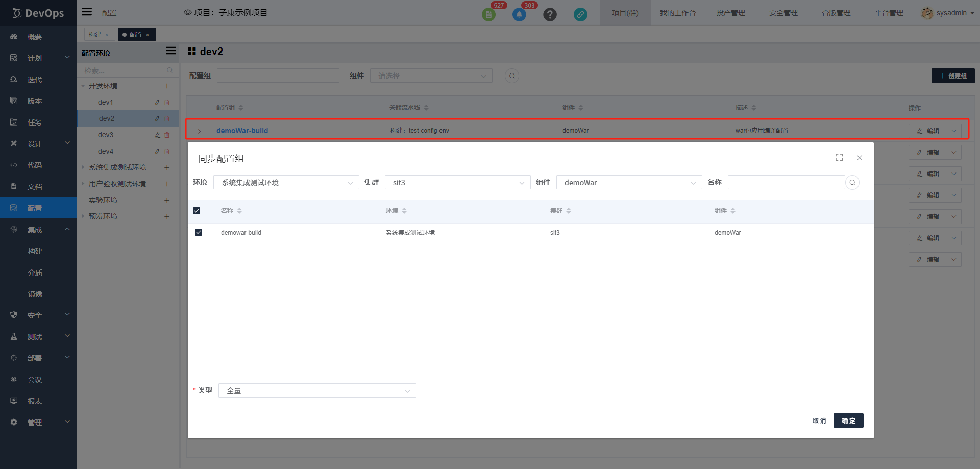980x469 pixels.
Task: Click the edit pencil icon for dev3
Action: pyautogui.click(x=158, y=135)
